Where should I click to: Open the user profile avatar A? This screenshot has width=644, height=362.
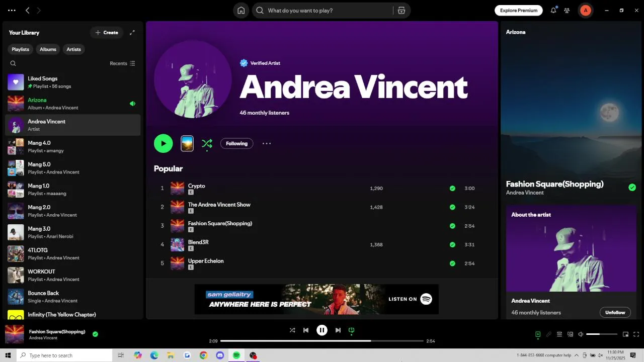585,10
